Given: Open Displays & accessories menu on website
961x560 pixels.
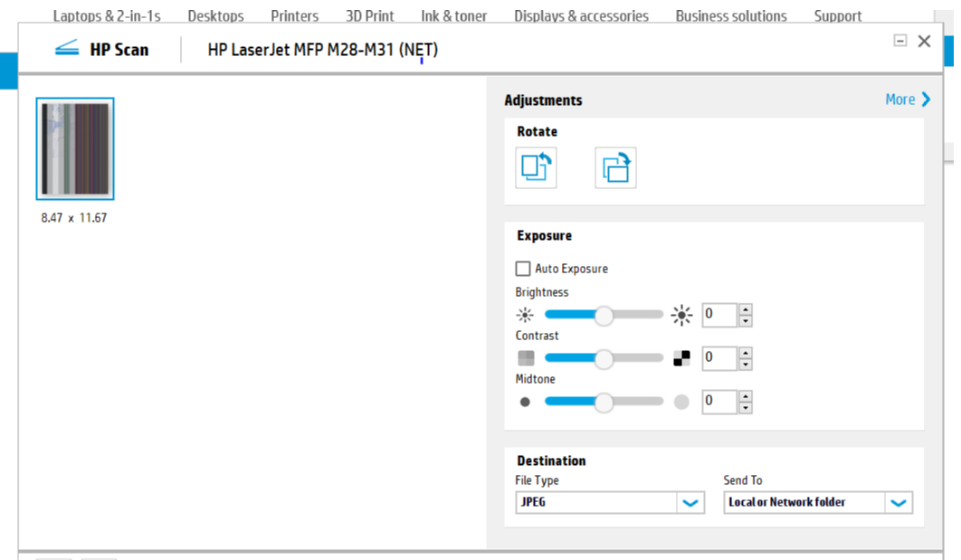Looking at the screenshot, I should (x=581, y=16).
